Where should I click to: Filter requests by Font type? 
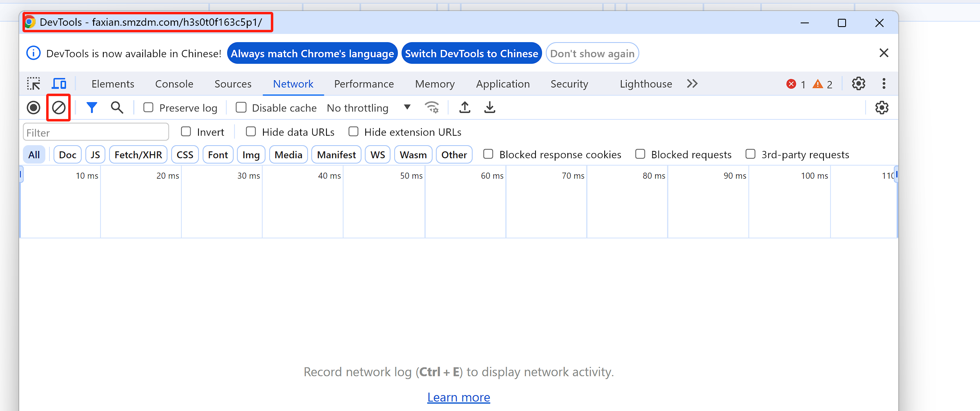coord(218,155)
